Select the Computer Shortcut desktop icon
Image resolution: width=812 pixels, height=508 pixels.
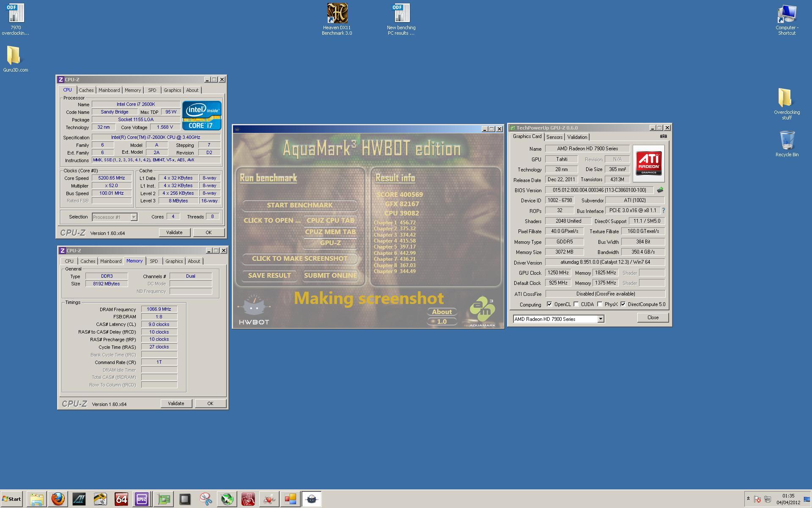point(787,19)
